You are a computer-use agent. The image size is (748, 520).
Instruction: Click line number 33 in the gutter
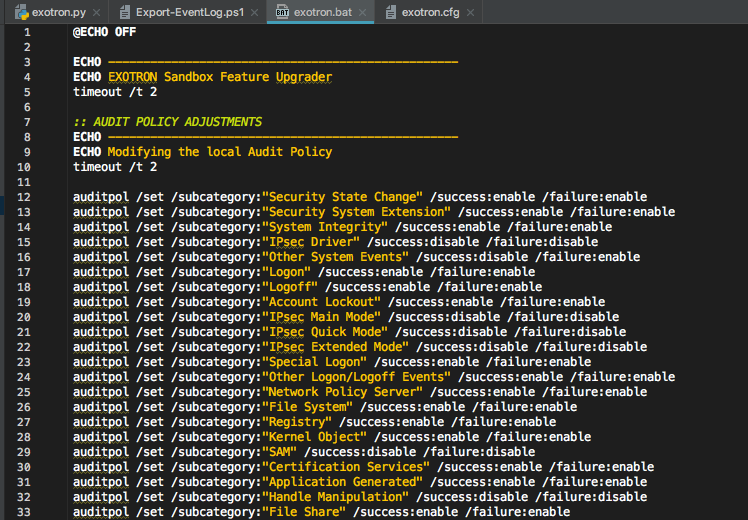[x=24, y=512]
